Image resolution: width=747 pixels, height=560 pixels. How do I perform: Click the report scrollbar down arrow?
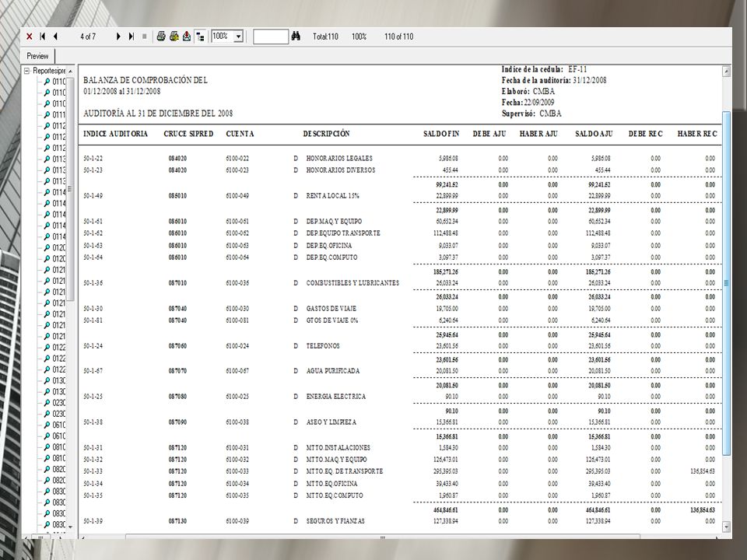(727, 527)
